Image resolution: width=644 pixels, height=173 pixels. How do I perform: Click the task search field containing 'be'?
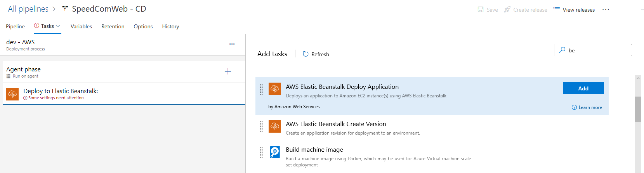pos(598,50)
